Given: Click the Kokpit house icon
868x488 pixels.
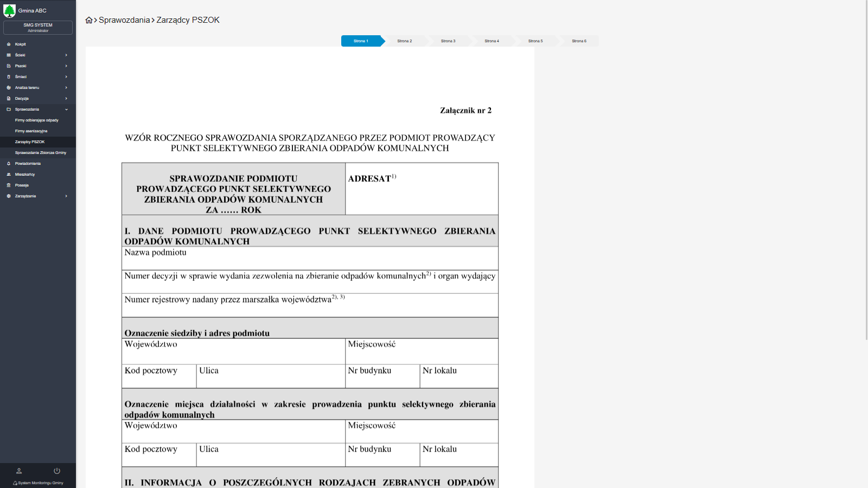Looking at the screenshot, I should [x=9, y=44].
